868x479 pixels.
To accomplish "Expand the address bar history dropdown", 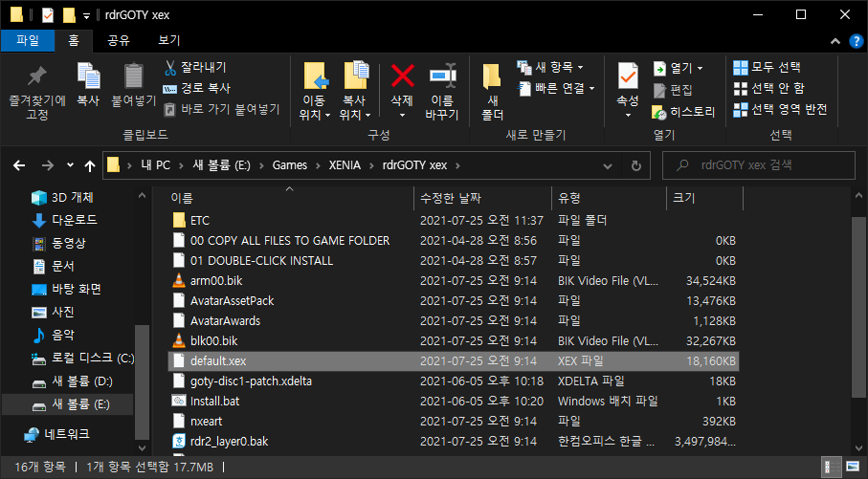I will 608,166.
